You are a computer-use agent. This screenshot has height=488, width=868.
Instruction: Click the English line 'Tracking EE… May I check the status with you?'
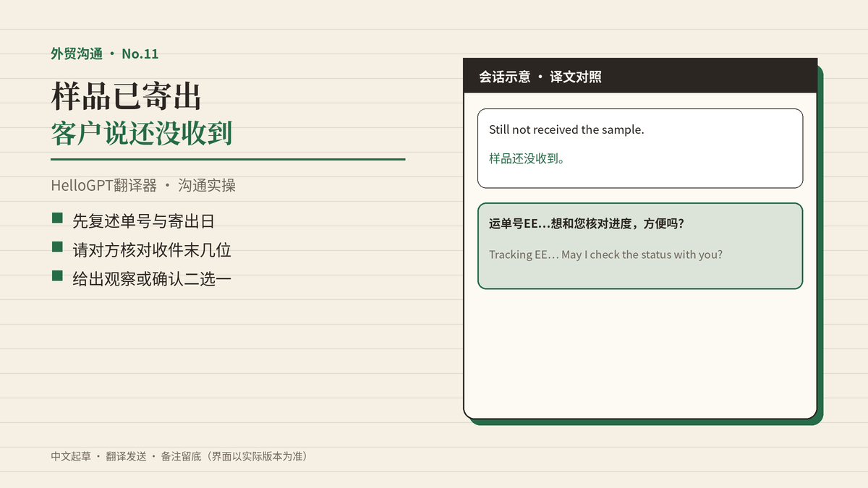coord(605,254)
